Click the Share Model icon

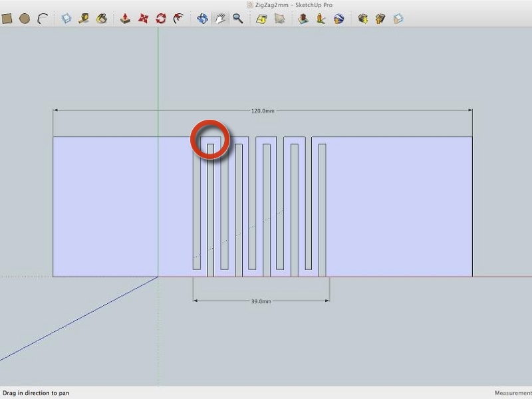coord(380,19)
